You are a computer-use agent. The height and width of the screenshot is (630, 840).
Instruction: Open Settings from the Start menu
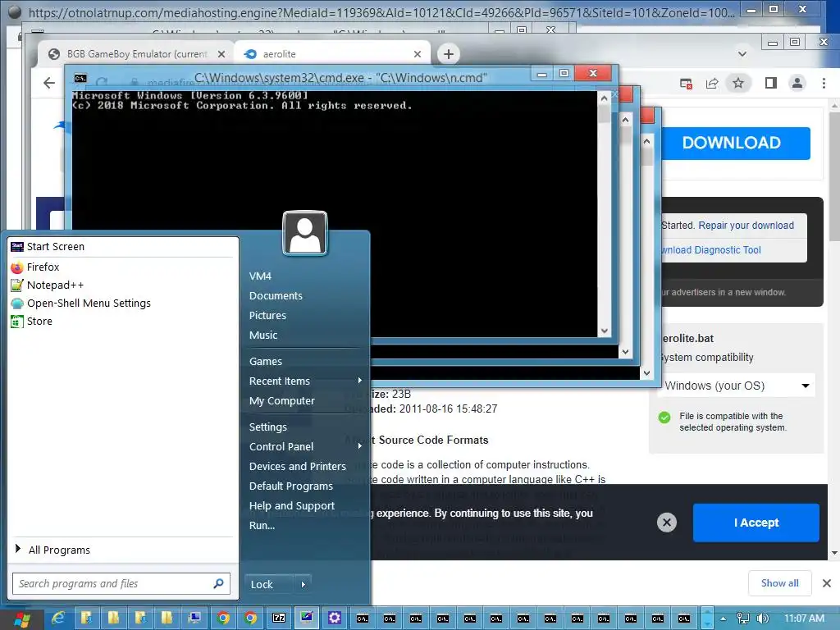[268, 427]
